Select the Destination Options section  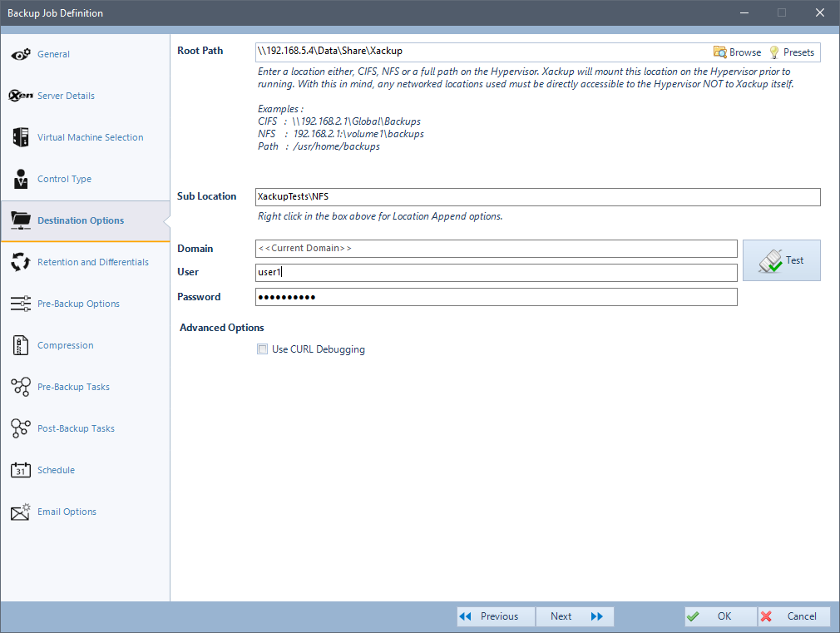[x=85, y=220]
